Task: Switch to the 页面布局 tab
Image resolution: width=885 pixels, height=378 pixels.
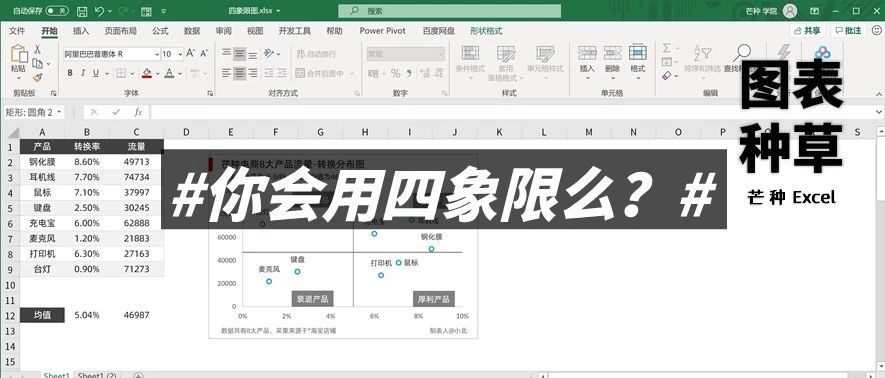Action: coord(121,31)
